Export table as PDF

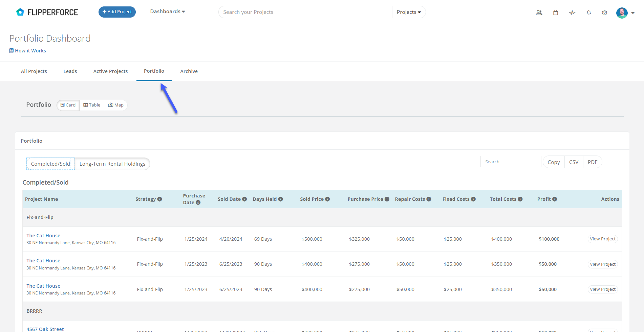click(x=593, y=162)
